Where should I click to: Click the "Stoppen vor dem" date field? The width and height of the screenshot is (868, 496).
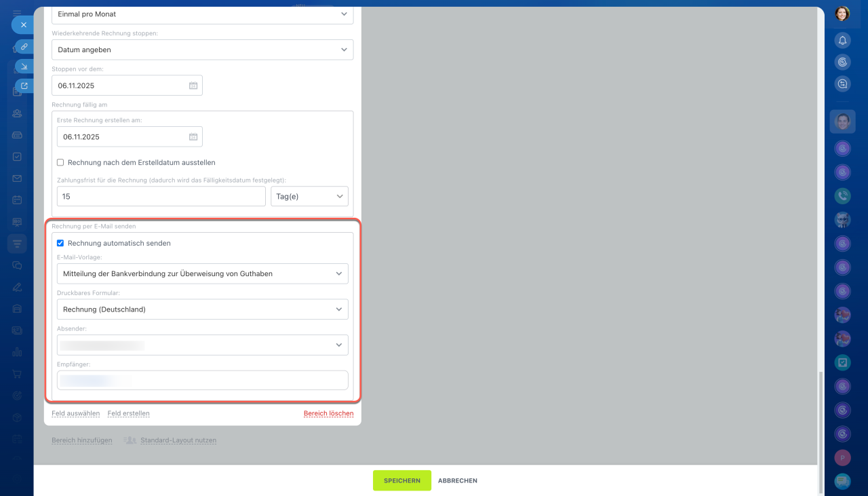click(127, 85)
